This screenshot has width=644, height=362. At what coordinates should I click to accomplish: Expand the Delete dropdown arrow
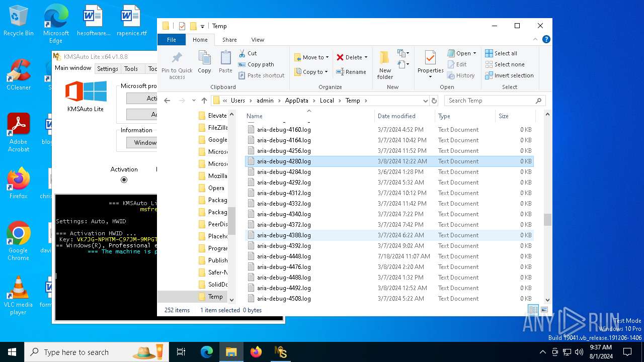click(366, 57)
